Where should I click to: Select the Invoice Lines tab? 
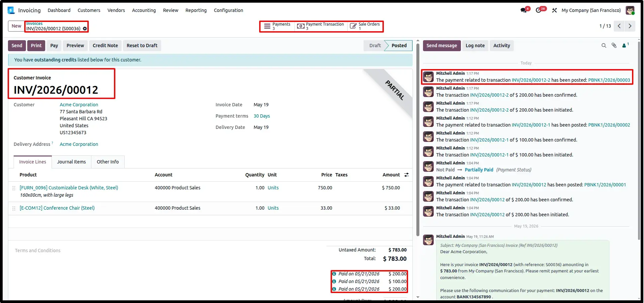pos(33,162)
